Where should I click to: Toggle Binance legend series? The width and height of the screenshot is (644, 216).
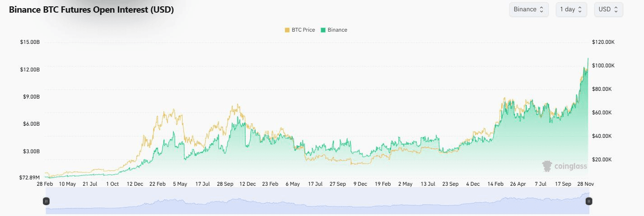tap(334, 30)
